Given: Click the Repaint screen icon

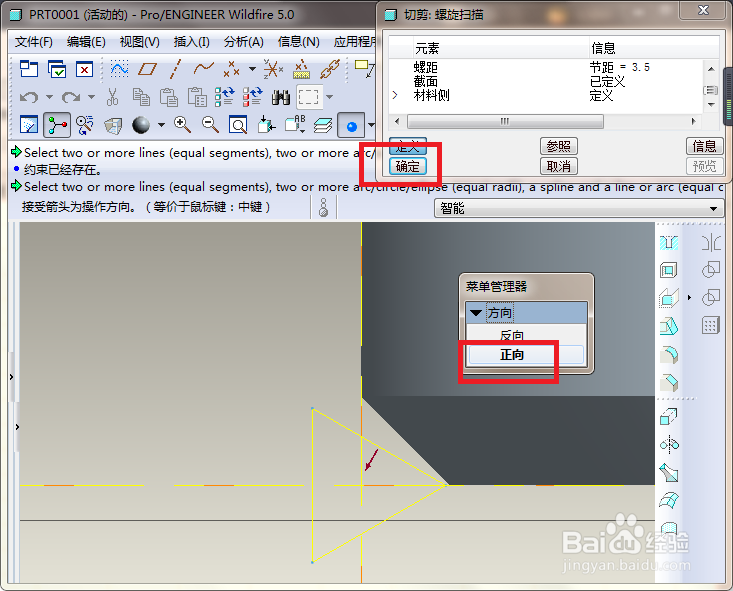Looking at the screenshot, I should [29, 125].
